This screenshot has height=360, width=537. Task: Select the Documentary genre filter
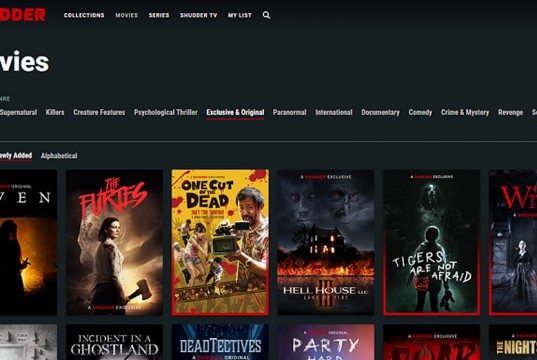(380, 112)
